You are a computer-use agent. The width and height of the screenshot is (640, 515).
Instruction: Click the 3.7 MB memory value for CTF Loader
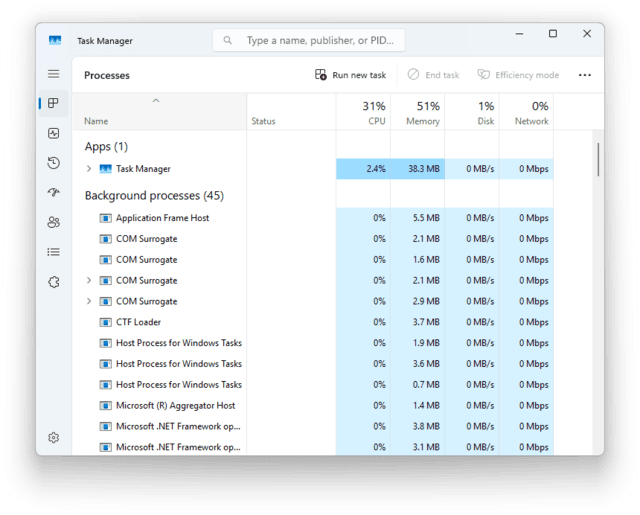coord(418,322)
